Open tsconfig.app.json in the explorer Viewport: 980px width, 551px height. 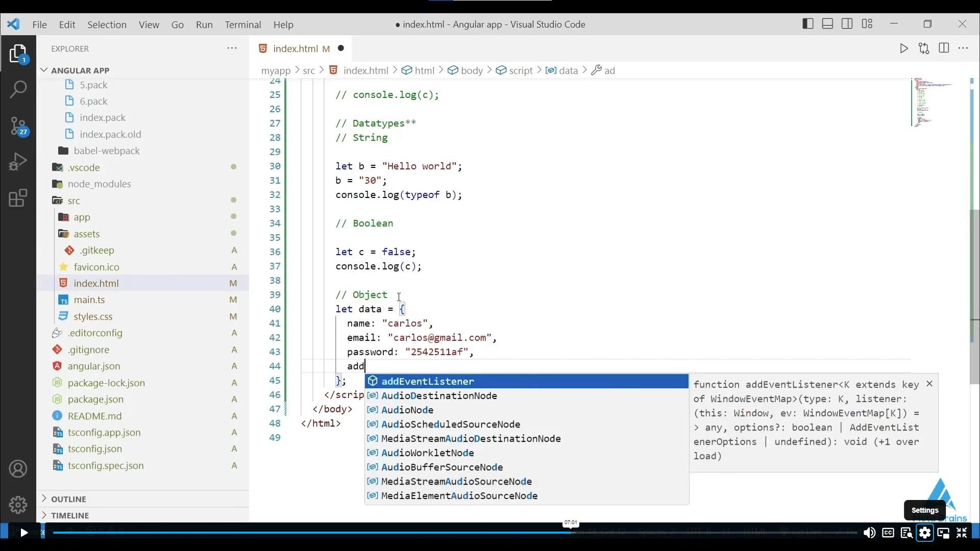click(x=143, y=432)
